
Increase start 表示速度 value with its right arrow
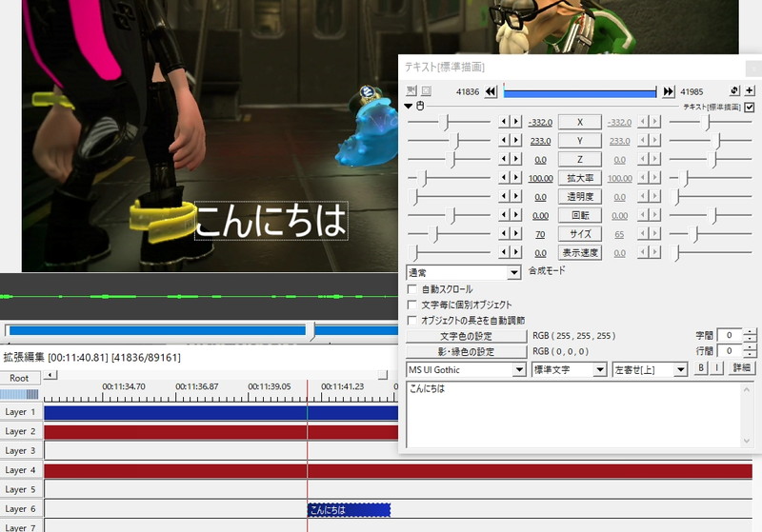(x=516, y=252)
